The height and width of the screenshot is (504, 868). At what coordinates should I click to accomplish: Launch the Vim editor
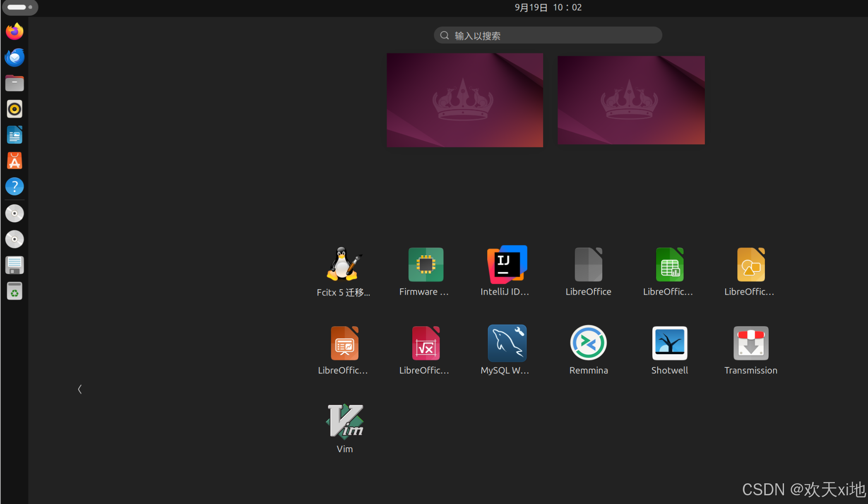(x=344, y=429)
